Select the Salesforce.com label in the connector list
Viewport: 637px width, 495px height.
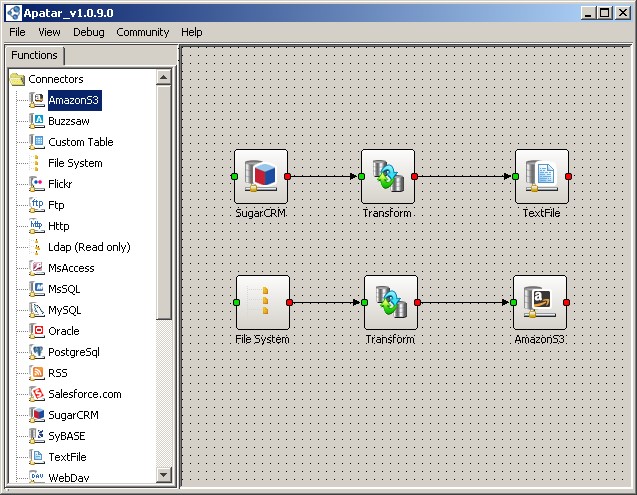(85, 394)
